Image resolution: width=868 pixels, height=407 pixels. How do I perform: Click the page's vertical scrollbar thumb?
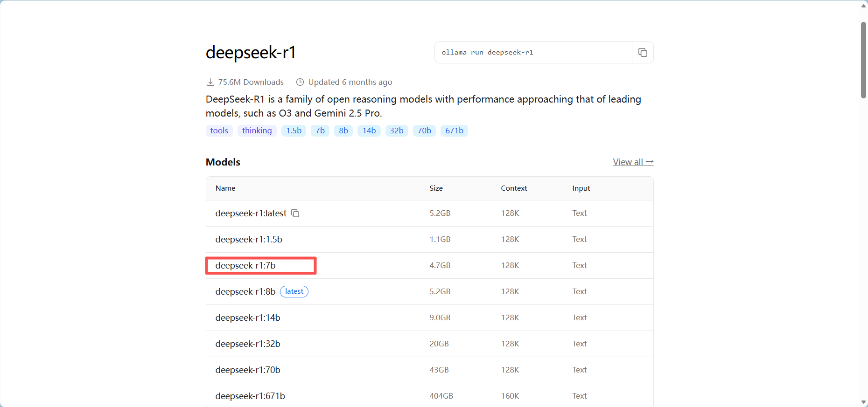click(863, 60)
